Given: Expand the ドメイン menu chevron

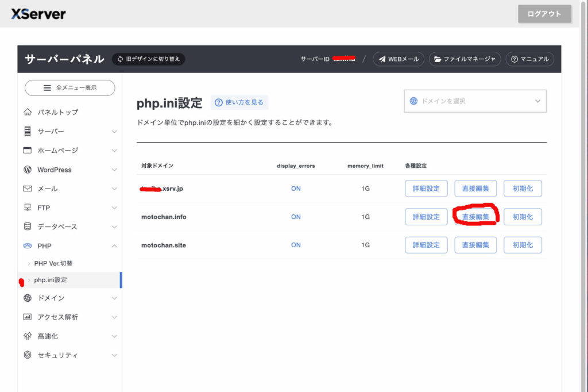Looking at the screenshot, I should click(x=114, y=298).
